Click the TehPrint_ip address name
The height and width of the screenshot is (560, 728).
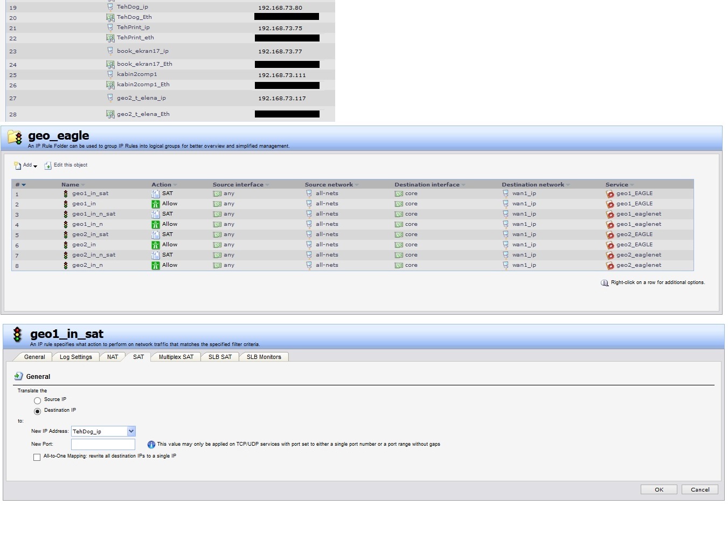134,27
